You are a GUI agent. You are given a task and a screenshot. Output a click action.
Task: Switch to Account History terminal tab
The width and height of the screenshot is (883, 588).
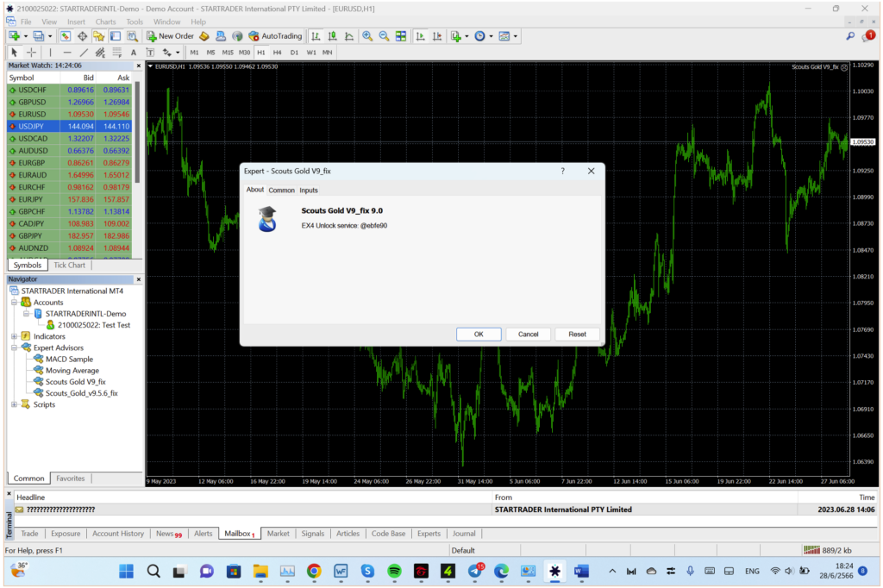tap(118, 534)
